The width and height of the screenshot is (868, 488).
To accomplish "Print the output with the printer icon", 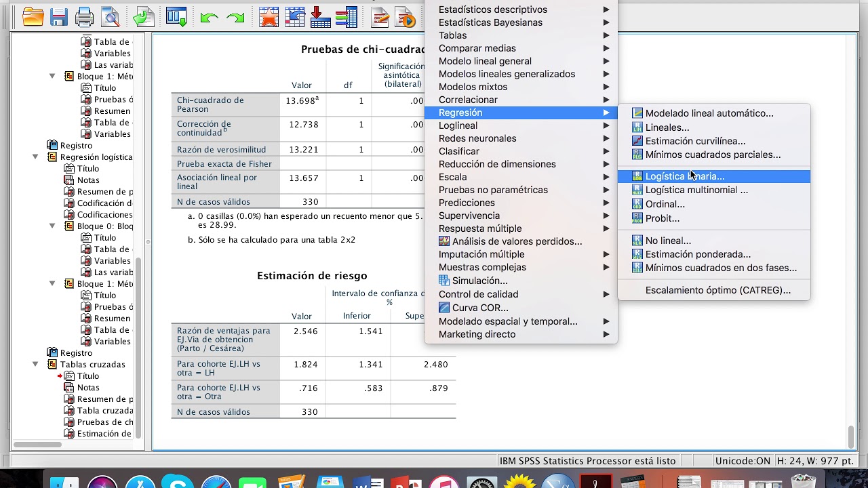I will [85, 17].
